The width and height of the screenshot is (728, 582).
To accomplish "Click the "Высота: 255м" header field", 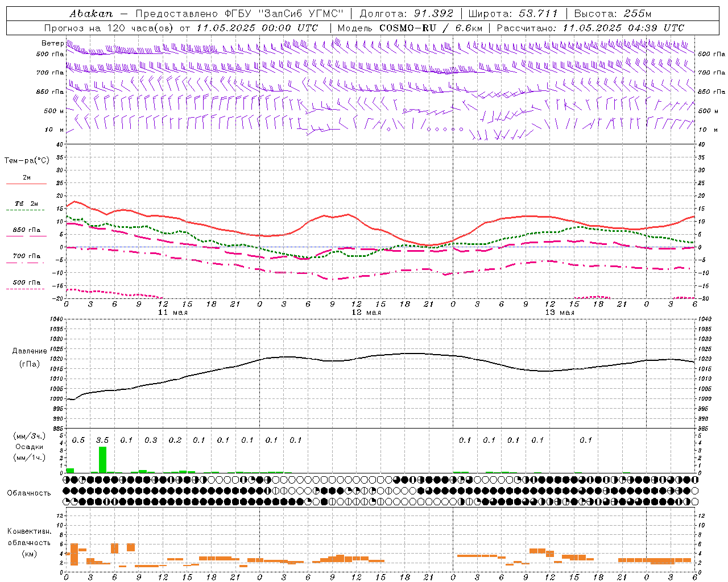I will tap(613, 14).
